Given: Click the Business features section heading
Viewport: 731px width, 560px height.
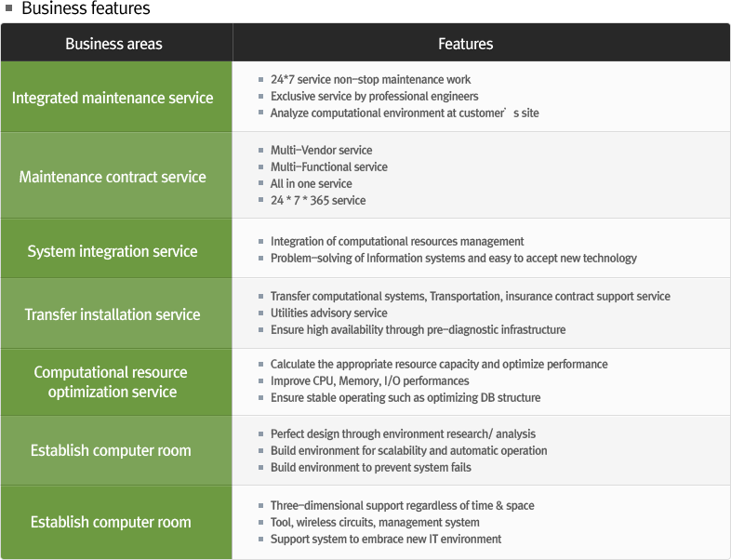Looking at the screenshot, I should coord(86,9).
